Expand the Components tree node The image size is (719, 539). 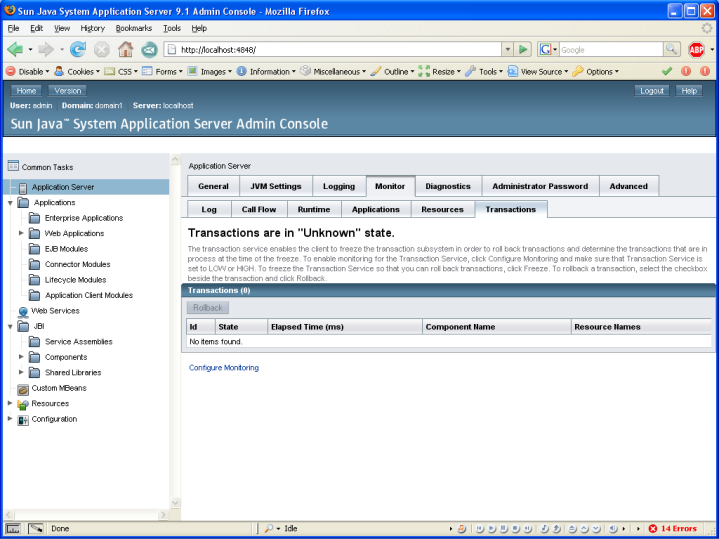pos(21,357)
